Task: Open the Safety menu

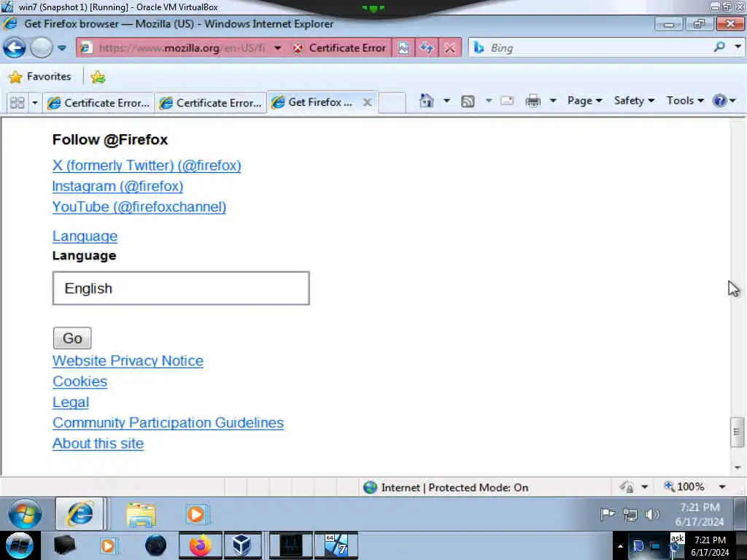Action: [x=634, y=101]
